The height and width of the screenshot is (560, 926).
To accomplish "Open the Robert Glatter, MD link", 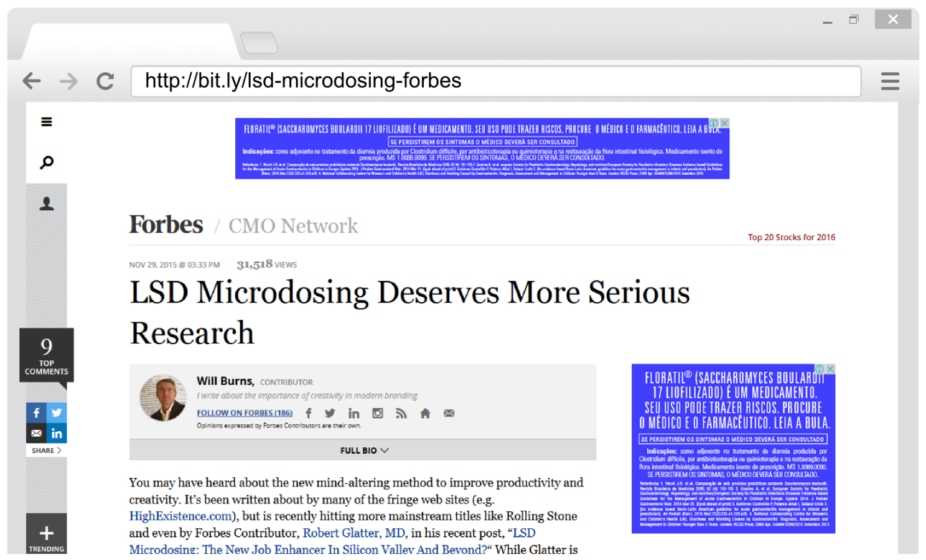I will click(x=353, y=533).
